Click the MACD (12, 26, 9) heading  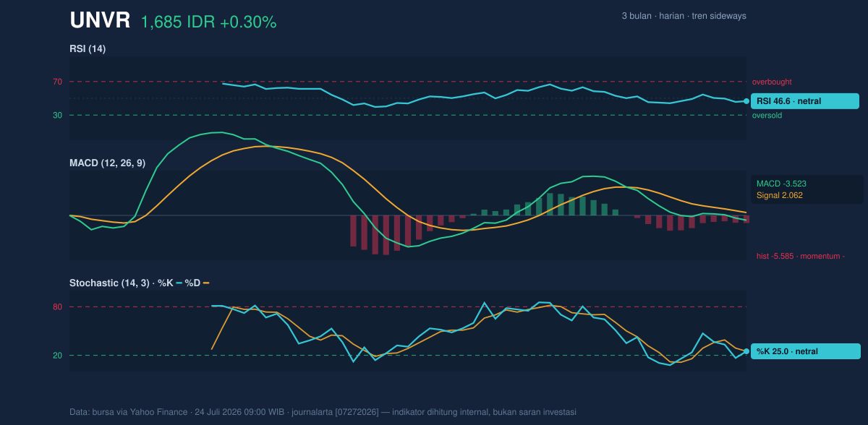coord(107,163)
